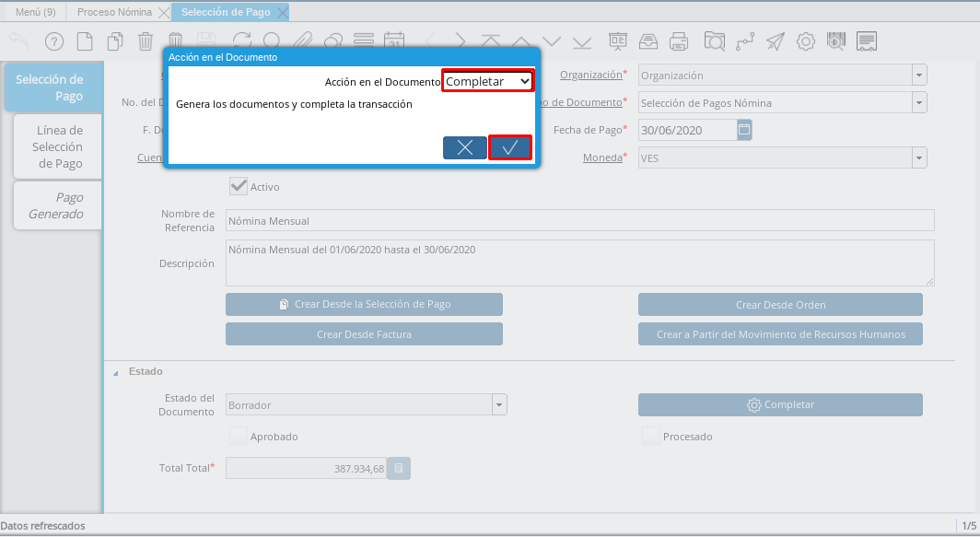Jump to last record icon
Image resolution: width=980 pixels, height=537 pixels.
click(x=582, y=41)
